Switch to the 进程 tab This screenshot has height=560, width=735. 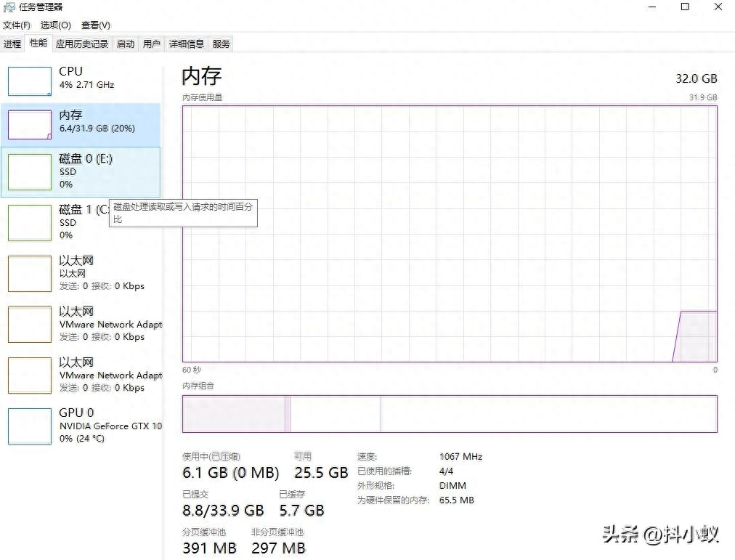(x=12, y=44)
